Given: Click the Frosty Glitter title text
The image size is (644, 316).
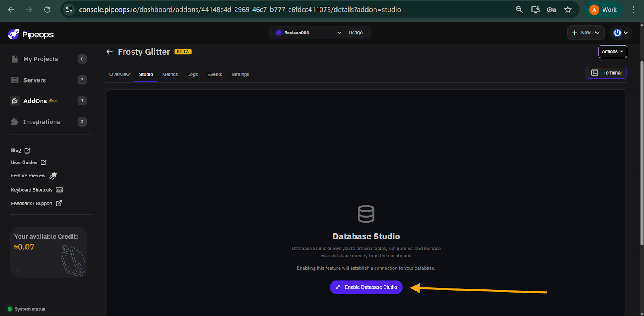Looking at the screenshot, I should pos(144,52).
